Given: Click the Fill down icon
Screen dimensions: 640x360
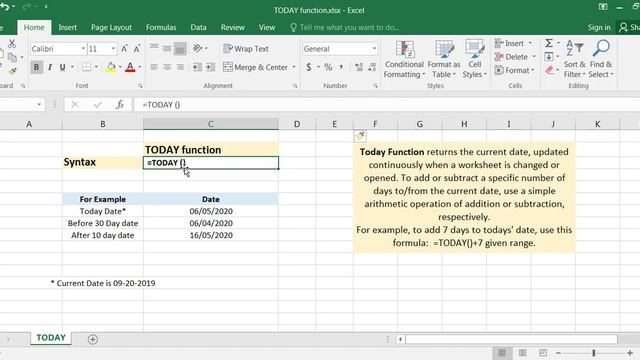Looking at the screenshot, I should [x=549, y=56].
